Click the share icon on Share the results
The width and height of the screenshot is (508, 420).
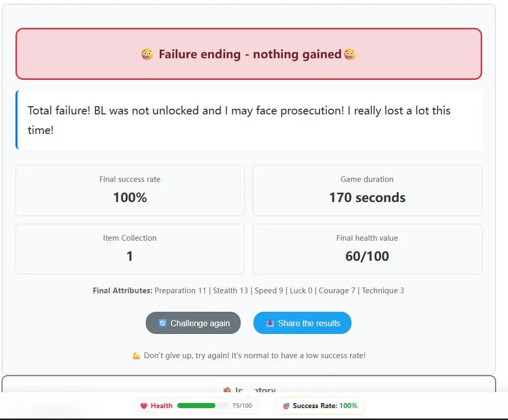point(270,323)
